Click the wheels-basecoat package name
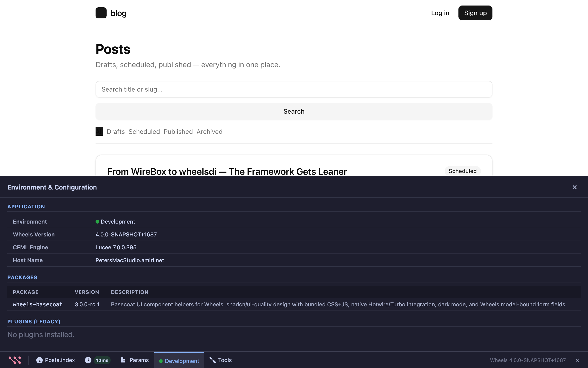The width and height of the screenshot is (588, 368). (38, 305)
